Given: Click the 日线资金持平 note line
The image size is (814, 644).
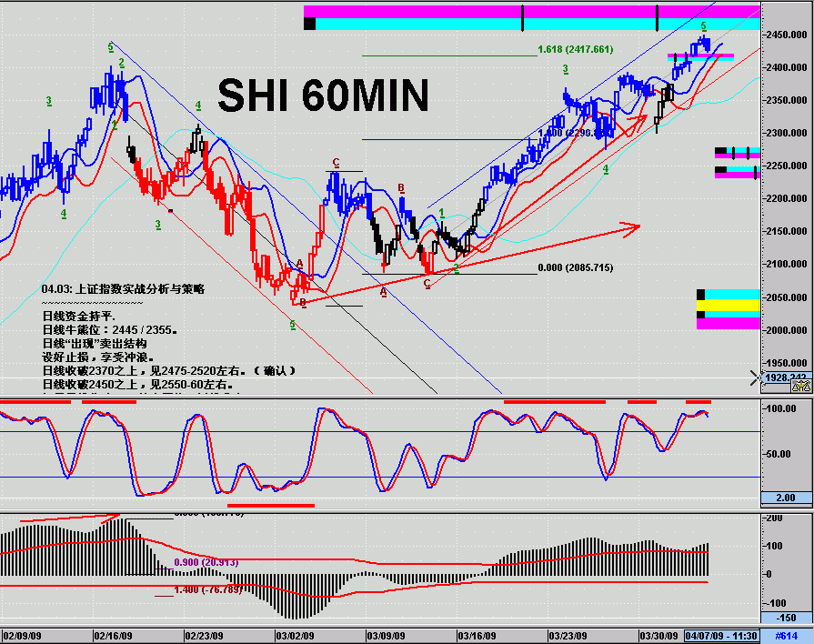Looking at the screenshot, I should [79, 317].
